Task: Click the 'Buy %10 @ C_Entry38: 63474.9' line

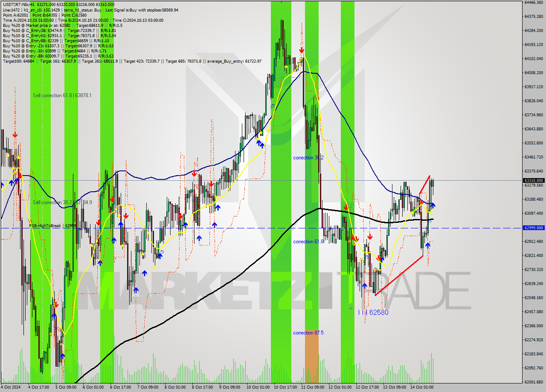Action: pyautogui.click(x=59, y=30)
